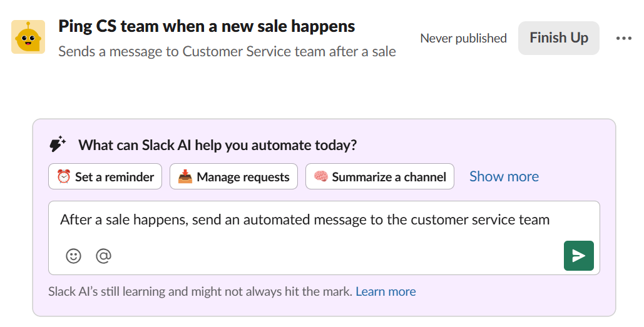Click the workflow robot avatar icon
Image resolution: width=644 pixels, height=327 pixels.
tap(28, 37)
